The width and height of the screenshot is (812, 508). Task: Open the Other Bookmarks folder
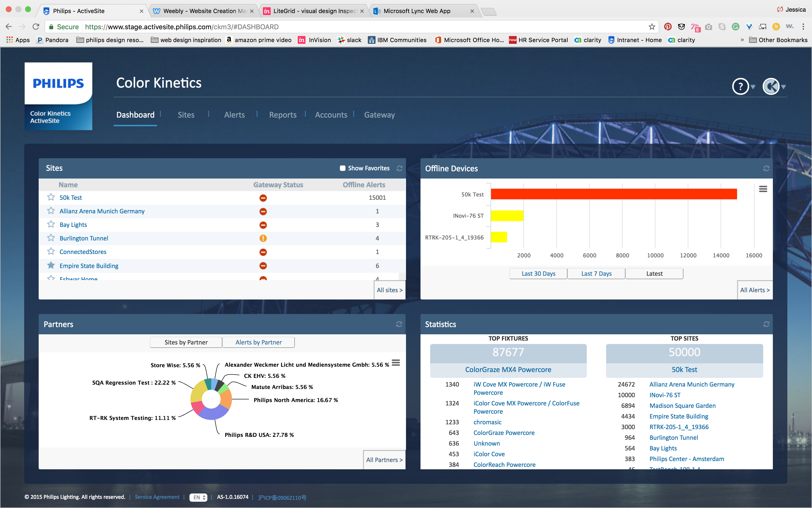[778, 40]
